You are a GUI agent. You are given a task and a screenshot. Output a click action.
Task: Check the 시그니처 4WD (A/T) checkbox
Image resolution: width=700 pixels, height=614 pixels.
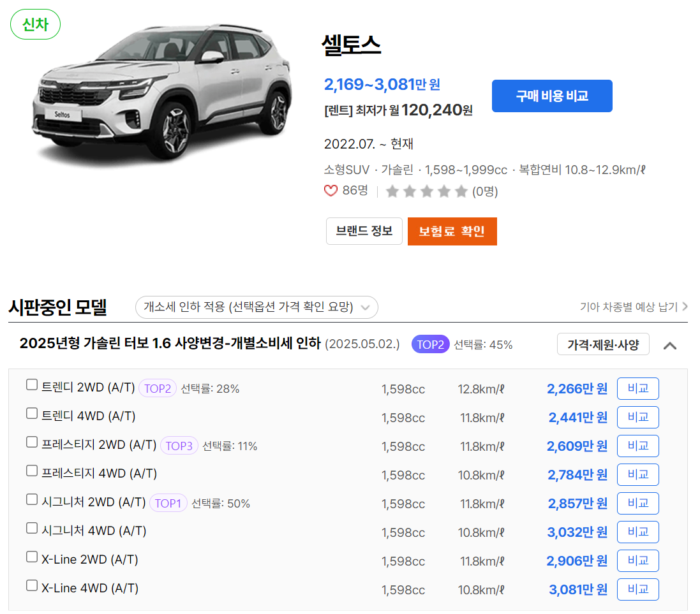(32, 528)
